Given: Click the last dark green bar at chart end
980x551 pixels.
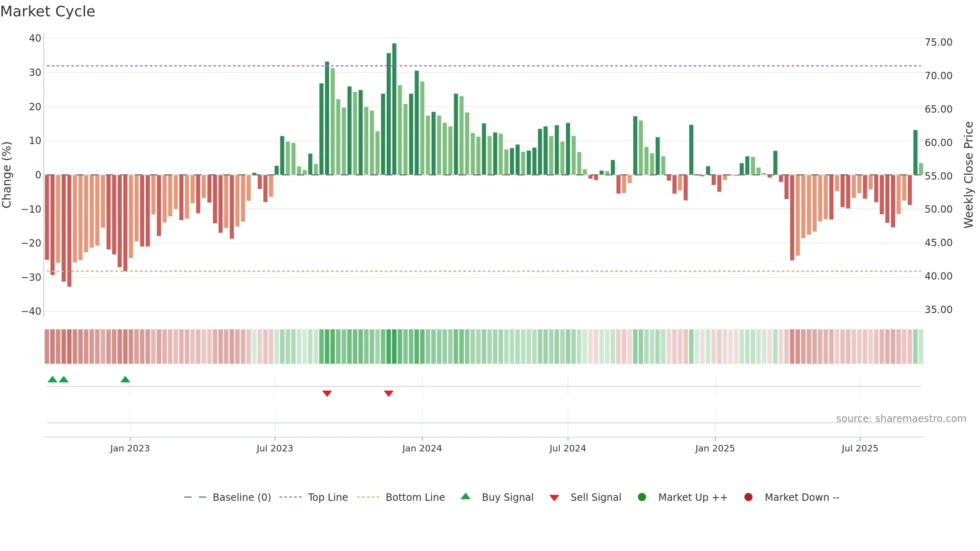Looking at the screenshot, I should 915,153.
